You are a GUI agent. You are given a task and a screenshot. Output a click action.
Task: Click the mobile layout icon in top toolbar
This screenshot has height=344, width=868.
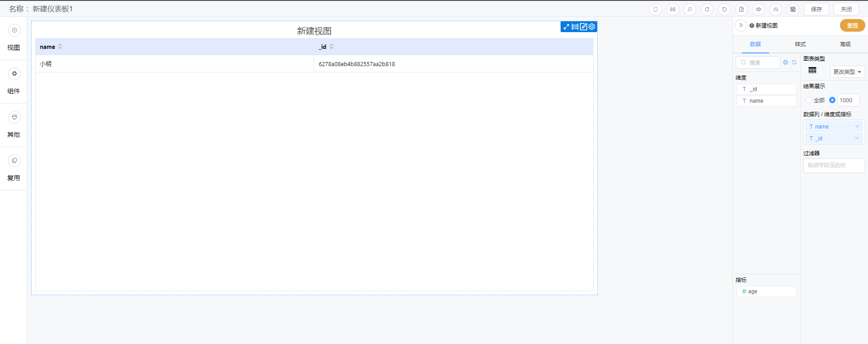[x=656, y=9]
